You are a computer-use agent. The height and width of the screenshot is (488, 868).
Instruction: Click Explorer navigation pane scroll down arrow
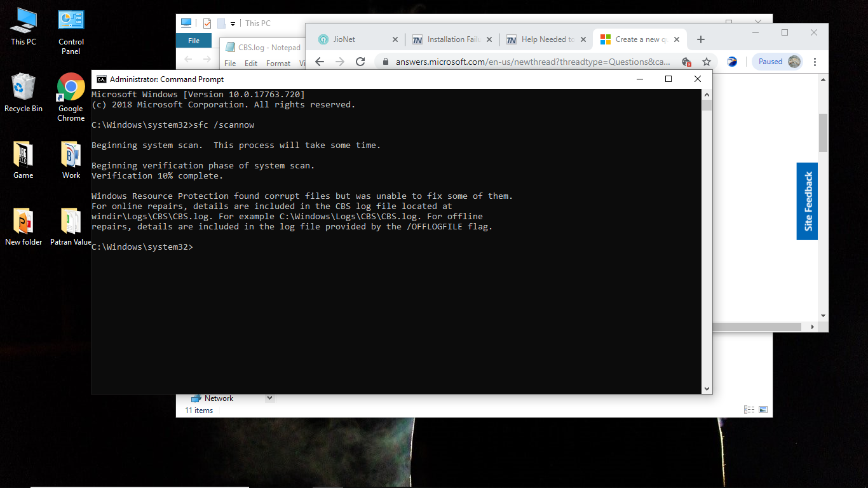(269, 398)
